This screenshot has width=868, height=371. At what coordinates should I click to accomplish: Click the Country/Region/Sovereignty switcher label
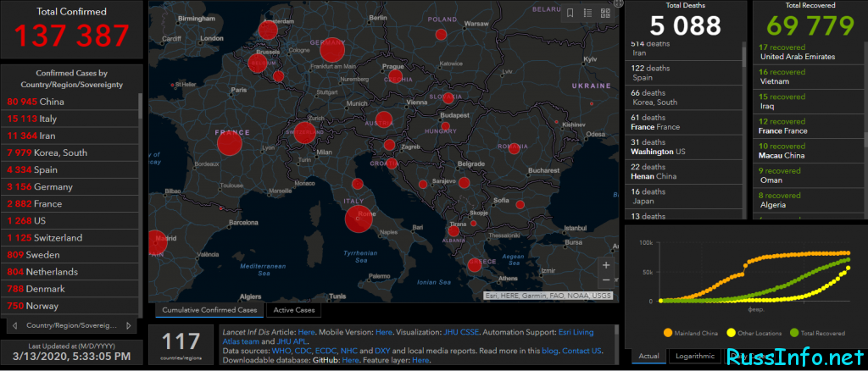click(x=71, y=325)
